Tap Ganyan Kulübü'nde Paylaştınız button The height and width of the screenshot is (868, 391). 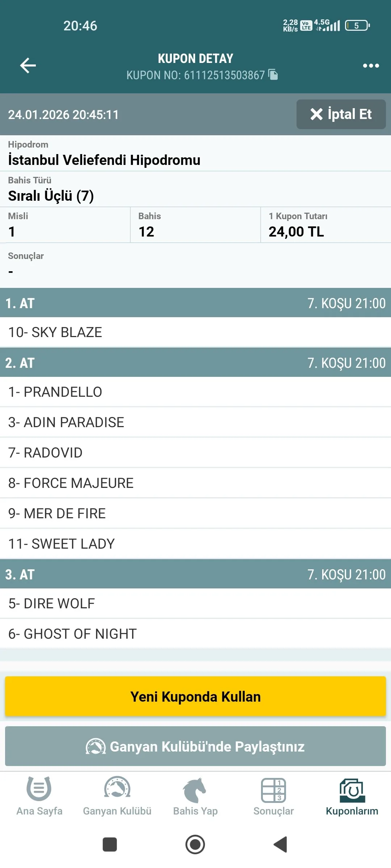[x=195, y=746]
